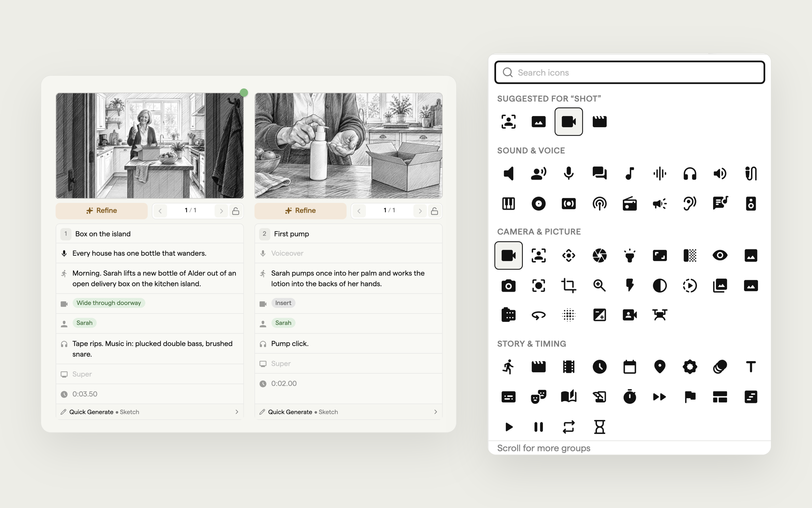Select the eye icon in Camera & Picture
Image resolution: width=812 pixels, height=508 pixels.
720,255
